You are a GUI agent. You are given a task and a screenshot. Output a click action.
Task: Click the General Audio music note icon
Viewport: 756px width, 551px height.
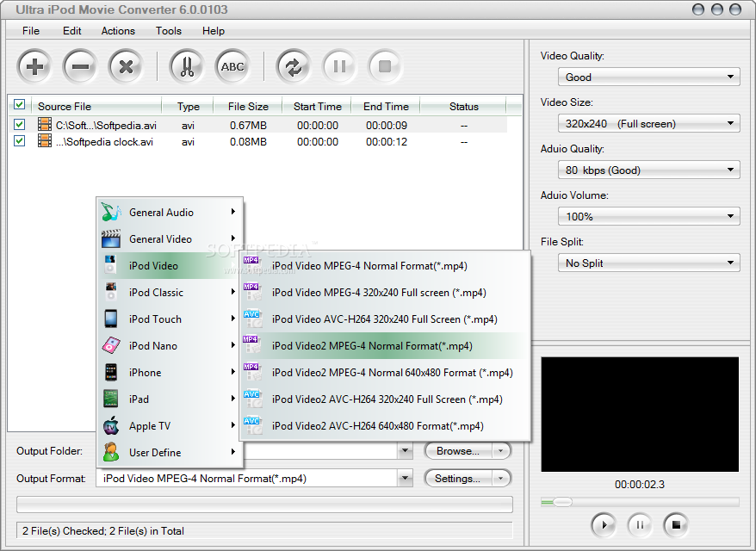[x=111, y=212]
